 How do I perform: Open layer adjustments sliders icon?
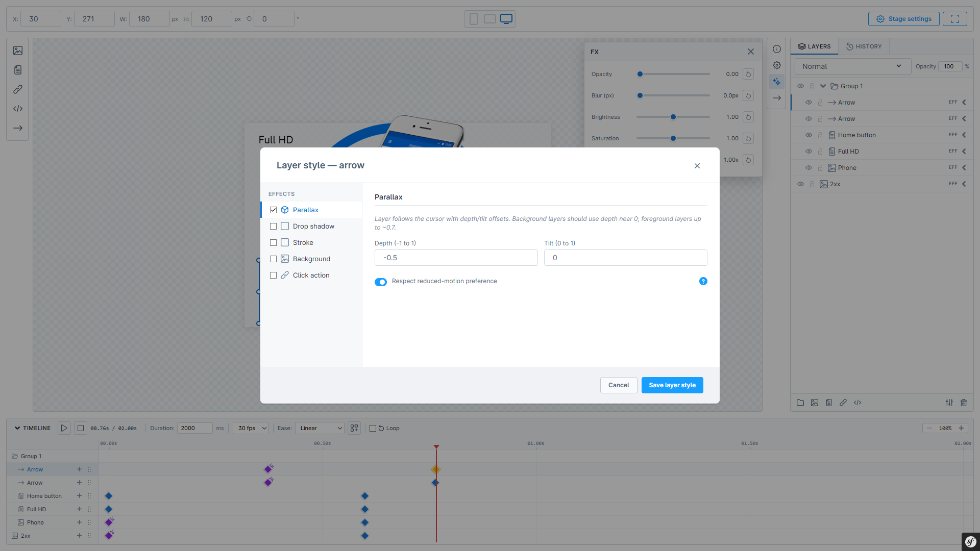(949, 403)
